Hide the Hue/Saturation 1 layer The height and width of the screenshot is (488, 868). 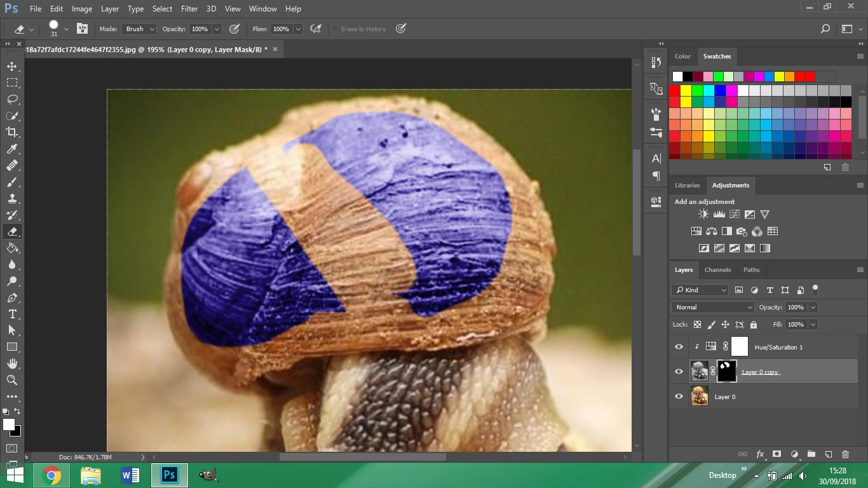click(679, 347)
